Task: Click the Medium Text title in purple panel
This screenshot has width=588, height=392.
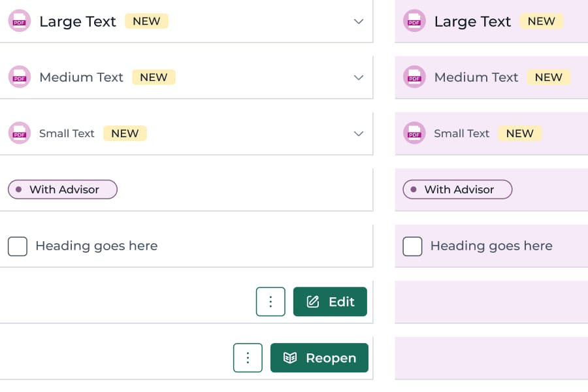Action: (x=476, y=77)
